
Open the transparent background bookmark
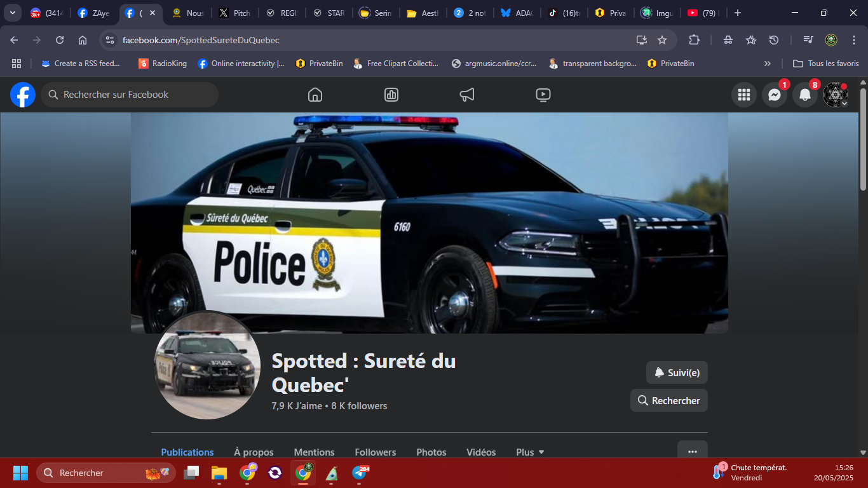(x=592, y=64)
